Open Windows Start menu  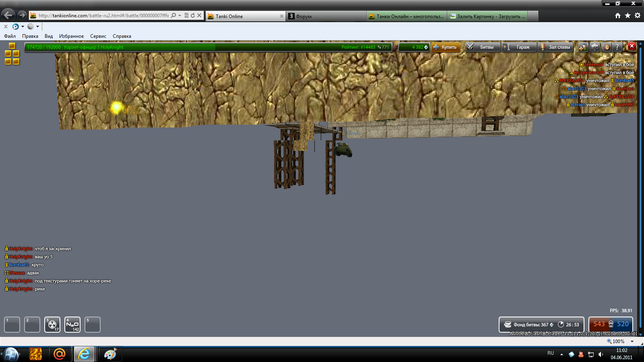click(x=11, y=354)
